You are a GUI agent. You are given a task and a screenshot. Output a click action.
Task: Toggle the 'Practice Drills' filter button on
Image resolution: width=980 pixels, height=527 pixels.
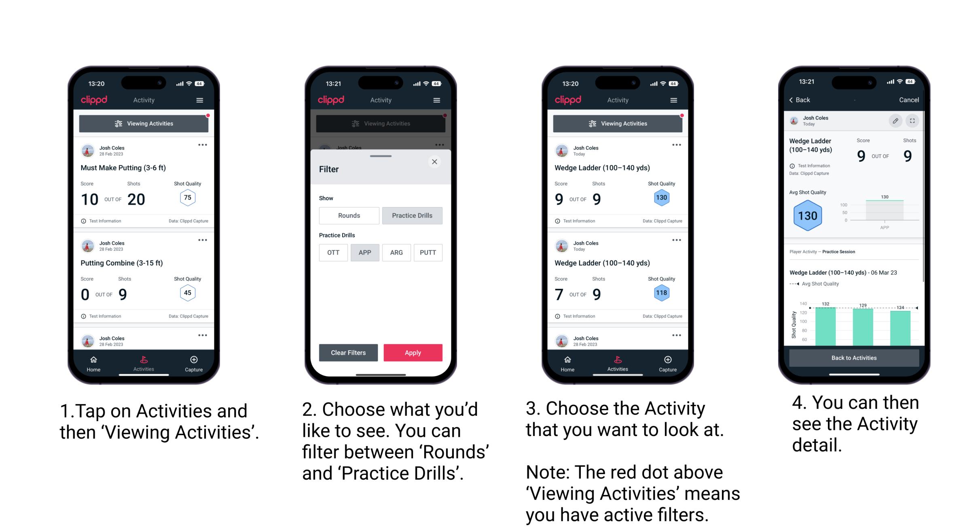click(412, 216)
